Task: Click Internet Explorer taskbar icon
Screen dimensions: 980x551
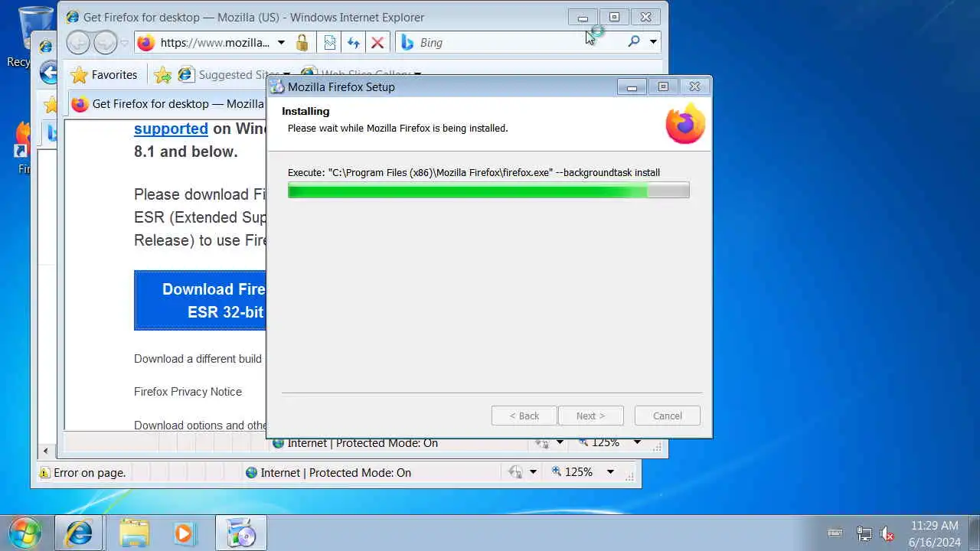Action: tap(78, 533)
